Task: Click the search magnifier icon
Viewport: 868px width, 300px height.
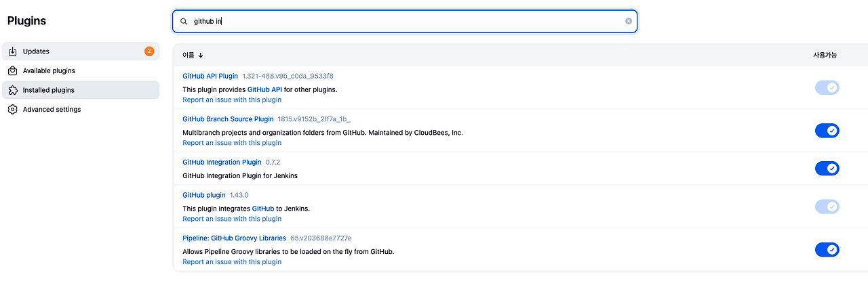Action: click(x=184, y=21)
